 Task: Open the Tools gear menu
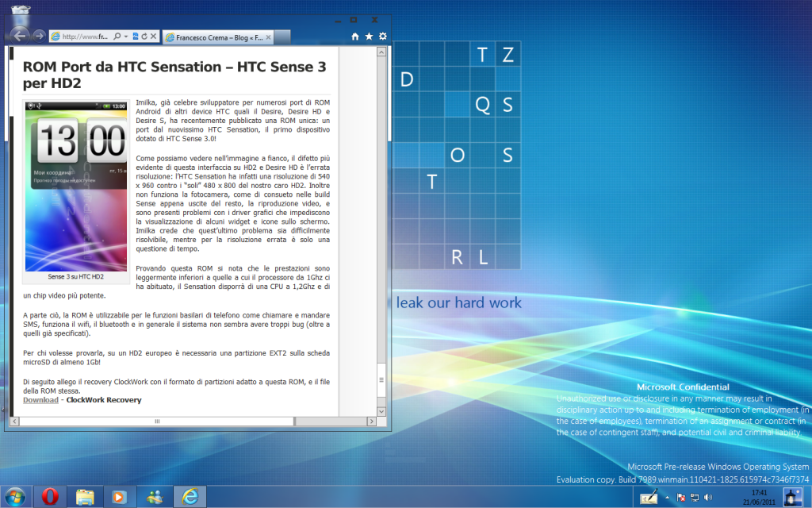tap(383, 37)
